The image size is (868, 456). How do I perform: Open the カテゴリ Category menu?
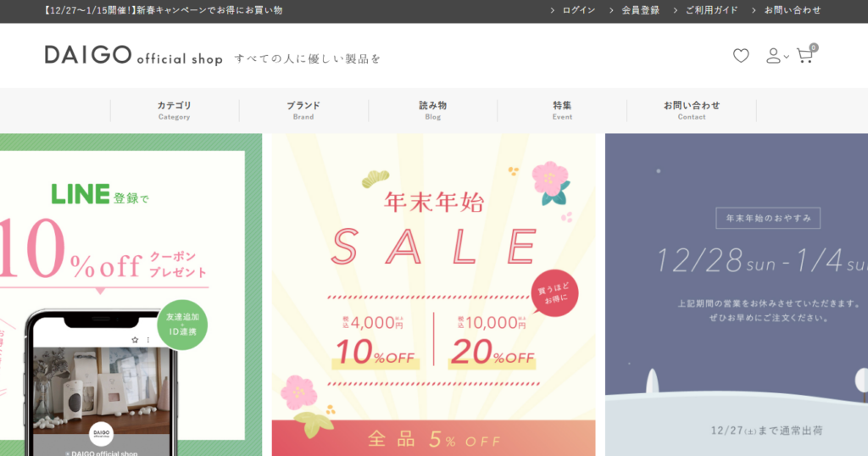pos(175,110)
